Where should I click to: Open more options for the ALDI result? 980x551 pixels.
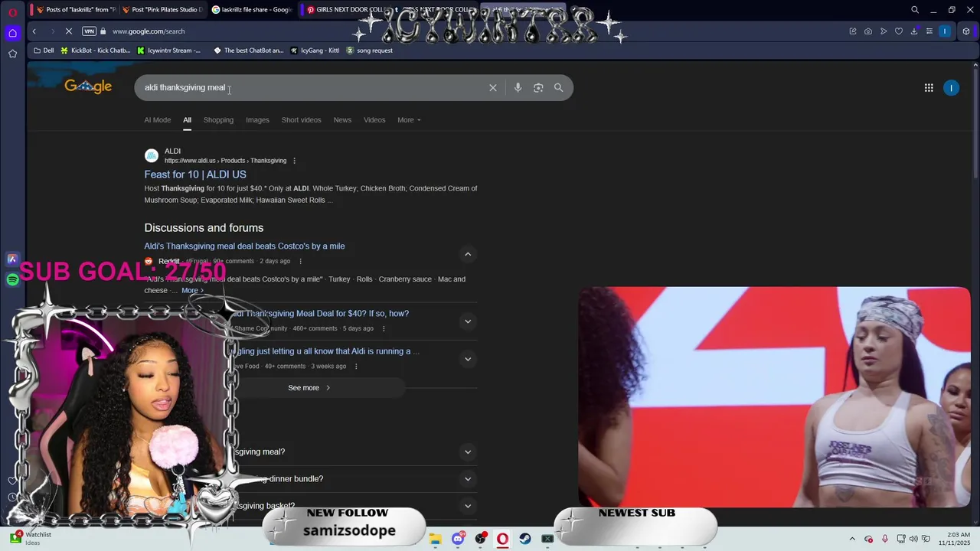click(294, 161)
